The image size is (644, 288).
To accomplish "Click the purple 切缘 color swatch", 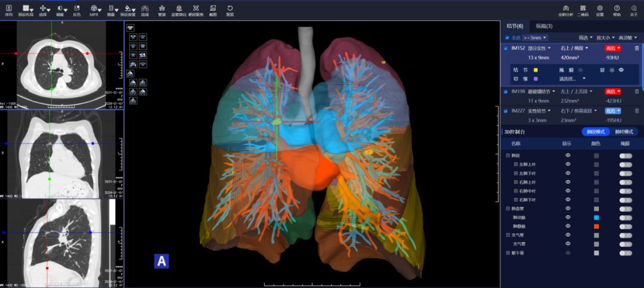I will tap(535, 79).
